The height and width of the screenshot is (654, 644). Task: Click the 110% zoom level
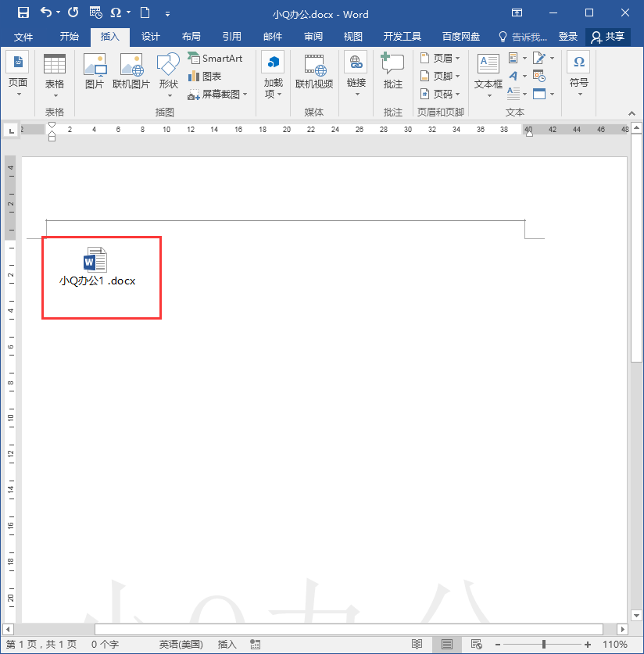(615, 645)
